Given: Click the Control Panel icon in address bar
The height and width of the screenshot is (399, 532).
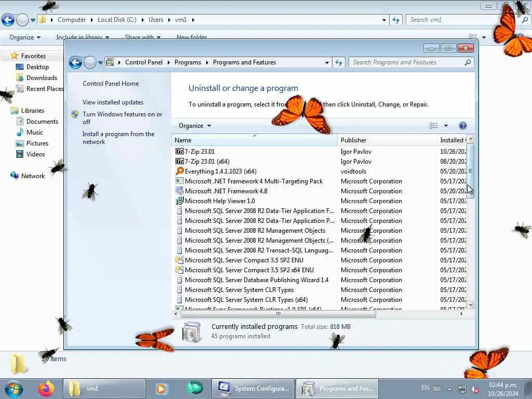Looking at the screenshot, I should point(110,62).
